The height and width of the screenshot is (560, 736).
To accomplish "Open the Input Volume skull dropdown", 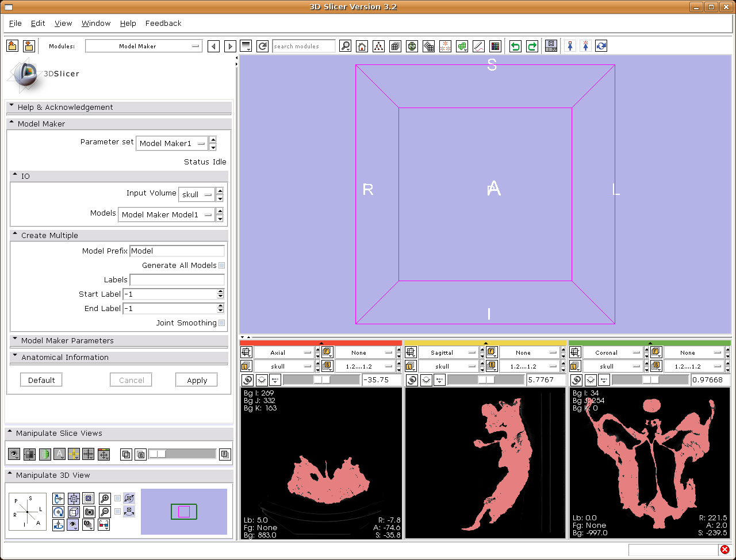I will (x=197, y=195).
